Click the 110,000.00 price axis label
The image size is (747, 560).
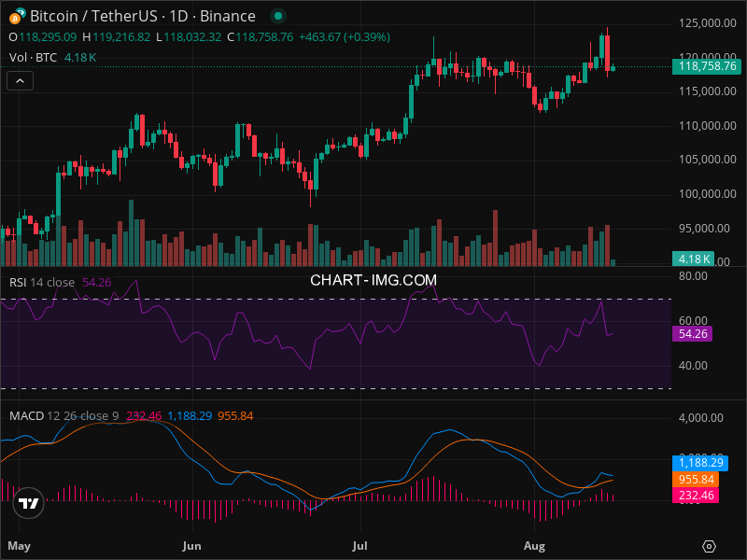(708, 126)
